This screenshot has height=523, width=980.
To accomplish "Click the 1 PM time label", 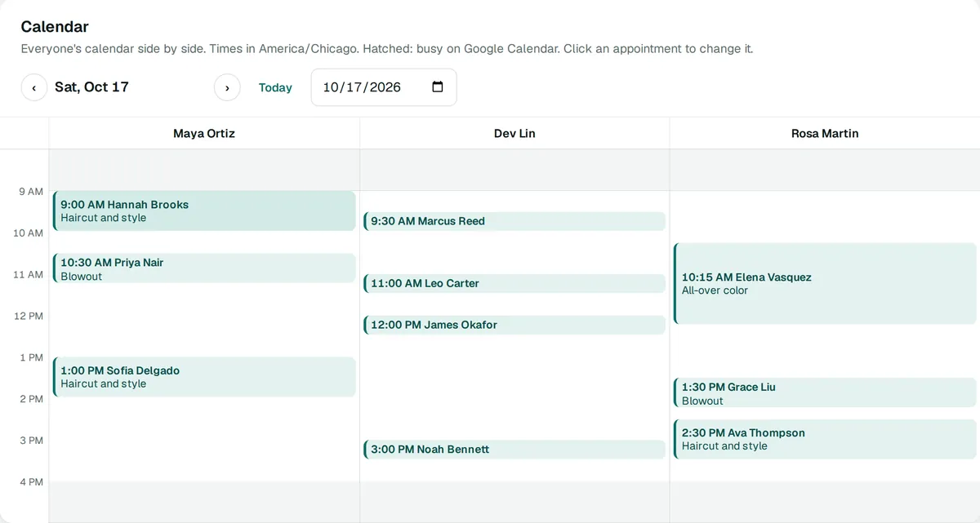I will click(31, 357).
